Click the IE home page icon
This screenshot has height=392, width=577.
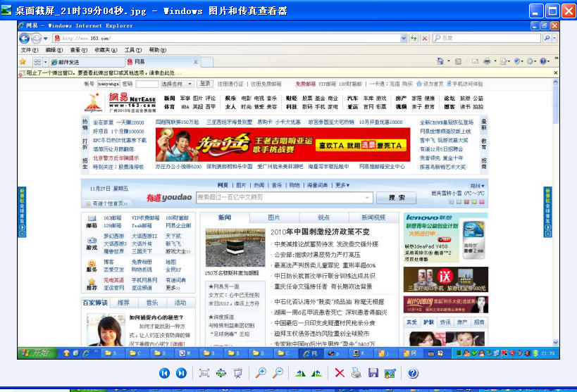click(x=440, y=61)
